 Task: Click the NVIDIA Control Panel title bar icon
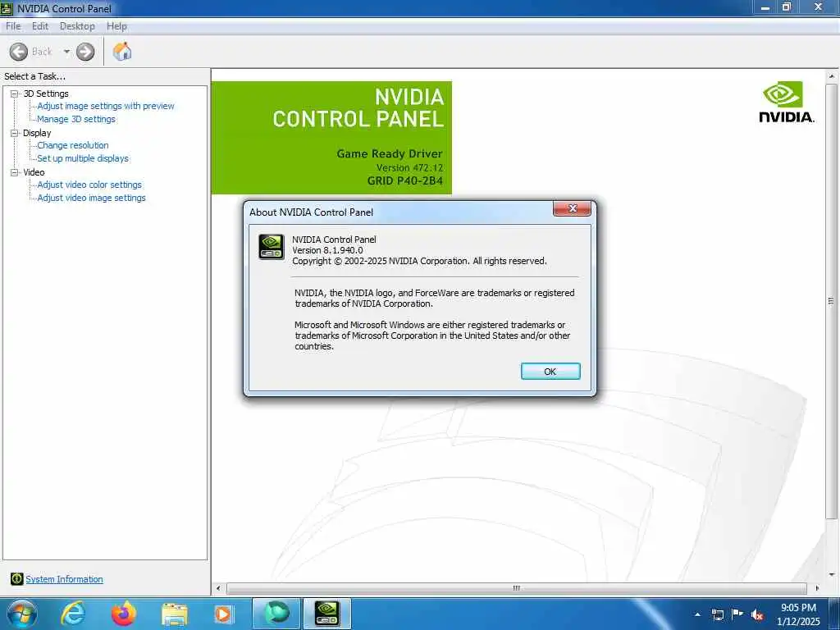point(7,8)
